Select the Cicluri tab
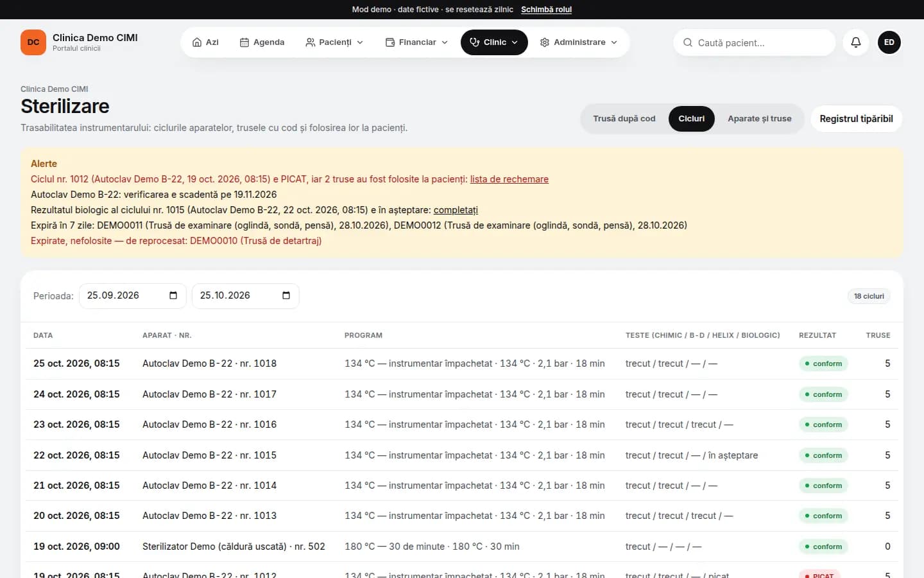 click(692, 119)
